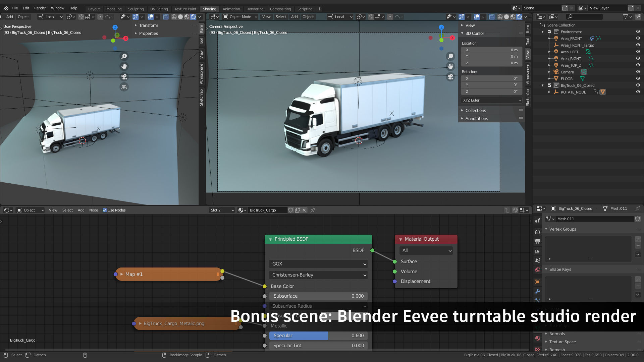Click the zoom magnifier in the left viewport
The height and width of the screenshot is (362, 644).
click(124, 56)
